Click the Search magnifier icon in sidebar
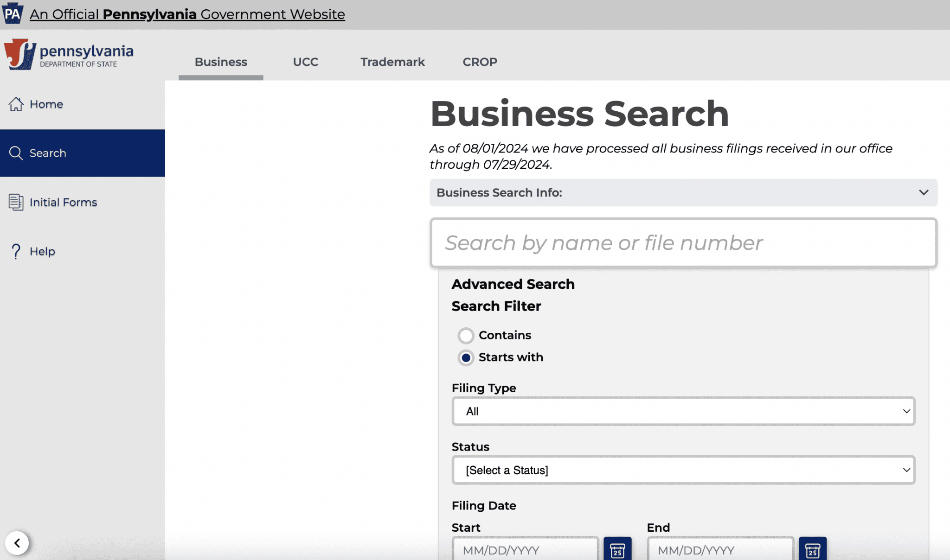Viewport: 950px width, 560px height. (16, 153)
